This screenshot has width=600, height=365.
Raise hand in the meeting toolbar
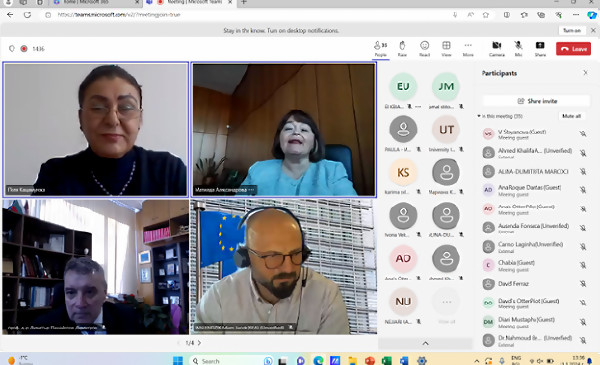click(x=402, y=49)
